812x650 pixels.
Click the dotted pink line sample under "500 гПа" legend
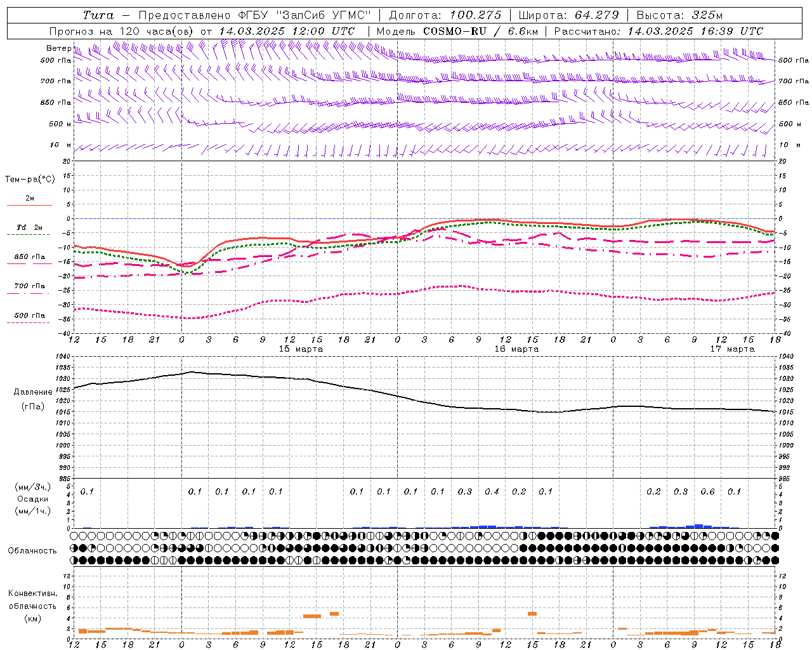click(x=28, y=322)
